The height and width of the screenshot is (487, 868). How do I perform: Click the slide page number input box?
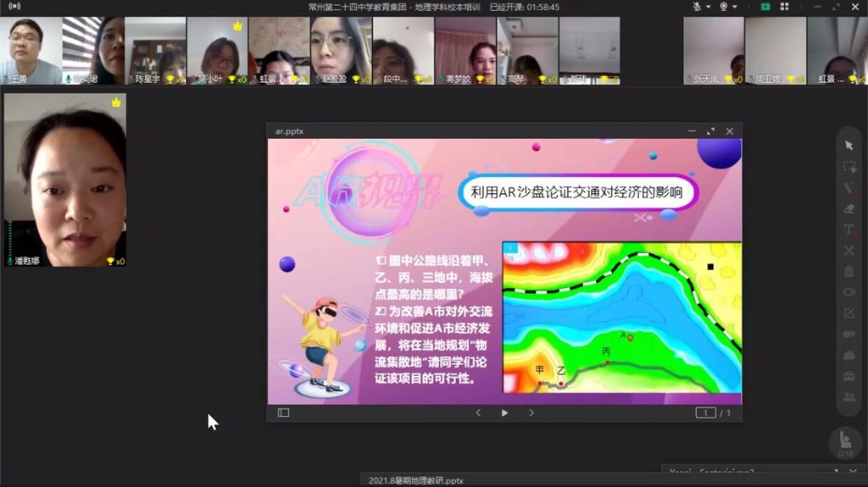point(705,412)
